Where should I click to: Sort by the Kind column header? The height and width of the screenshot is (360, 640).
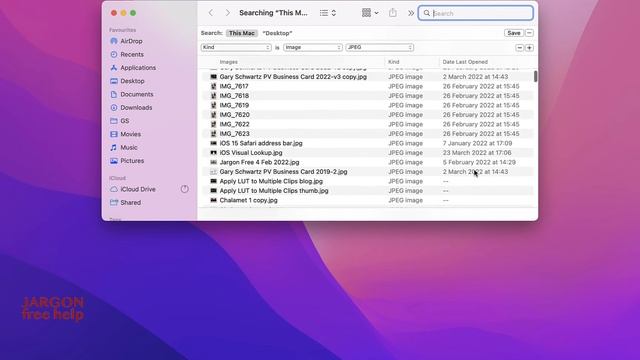[x=393, y=62]
